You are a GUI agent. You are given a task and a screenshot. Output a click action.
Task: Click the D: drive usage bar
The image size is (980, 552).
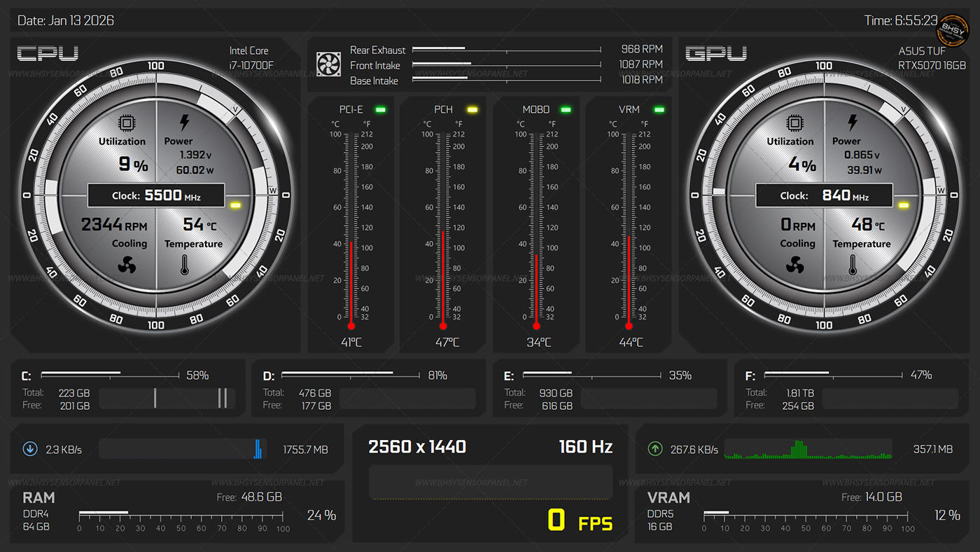click(x=351, y=375)
